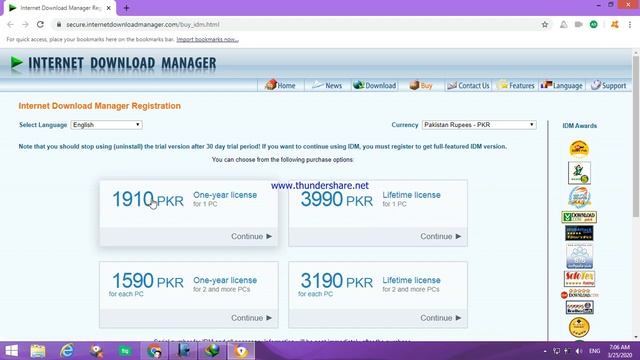Click the IDM green arrow logo

(x=16, y=63)
